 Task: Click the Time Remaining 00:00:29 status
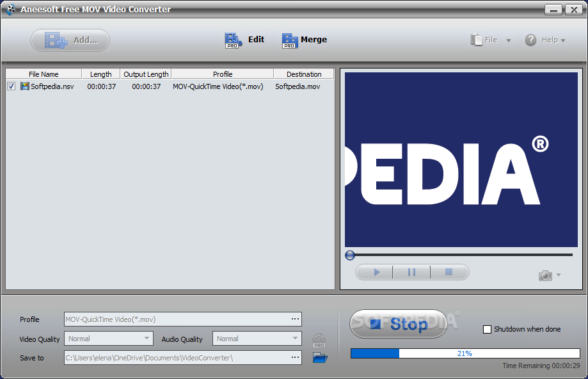pyautogui.click(x=541, y=366)
